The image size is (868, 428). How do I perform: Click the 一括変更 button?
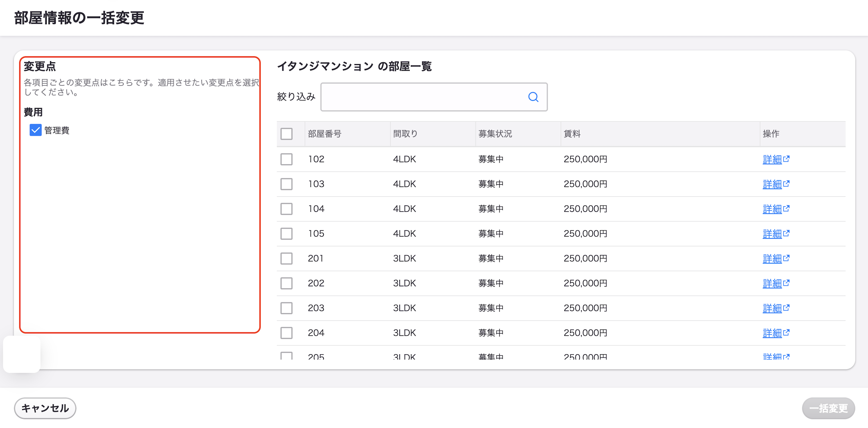tap(828, 408)
